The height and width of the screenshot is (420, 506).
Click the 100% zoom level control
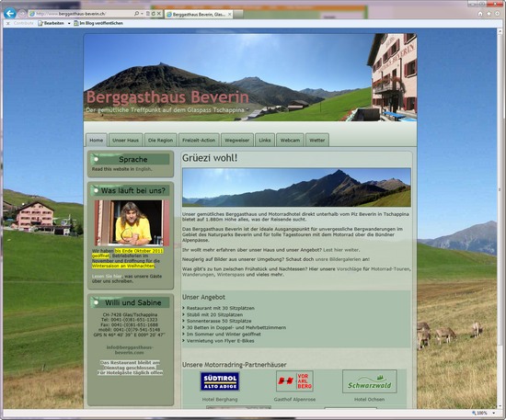point(480,413)
